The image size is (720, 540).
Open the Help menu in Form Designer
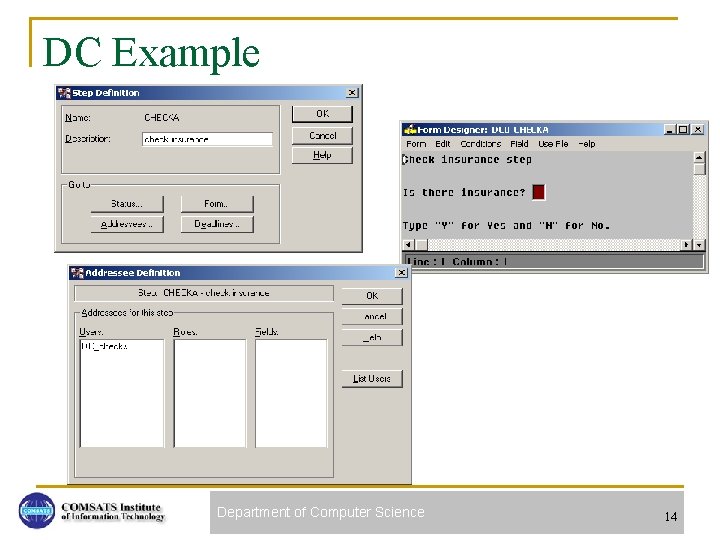click(x=587, y=144)
